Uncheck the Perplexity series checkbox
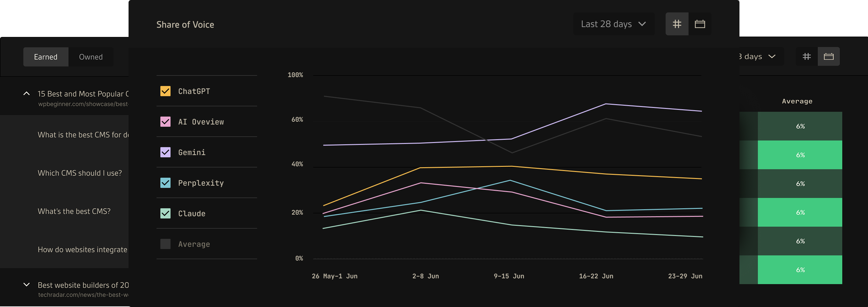The width and height of the screenshot is (868, 307). [165, 183]
